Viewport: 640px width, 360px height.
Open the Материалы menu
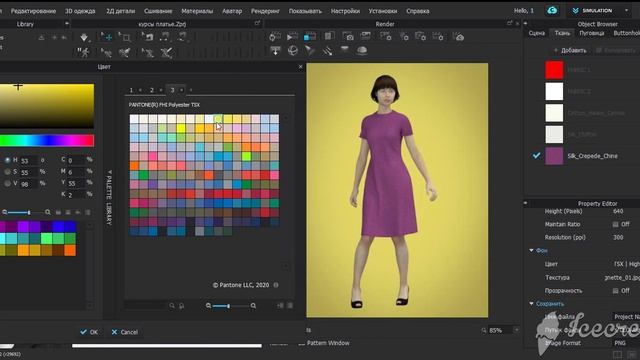(197, 11)
